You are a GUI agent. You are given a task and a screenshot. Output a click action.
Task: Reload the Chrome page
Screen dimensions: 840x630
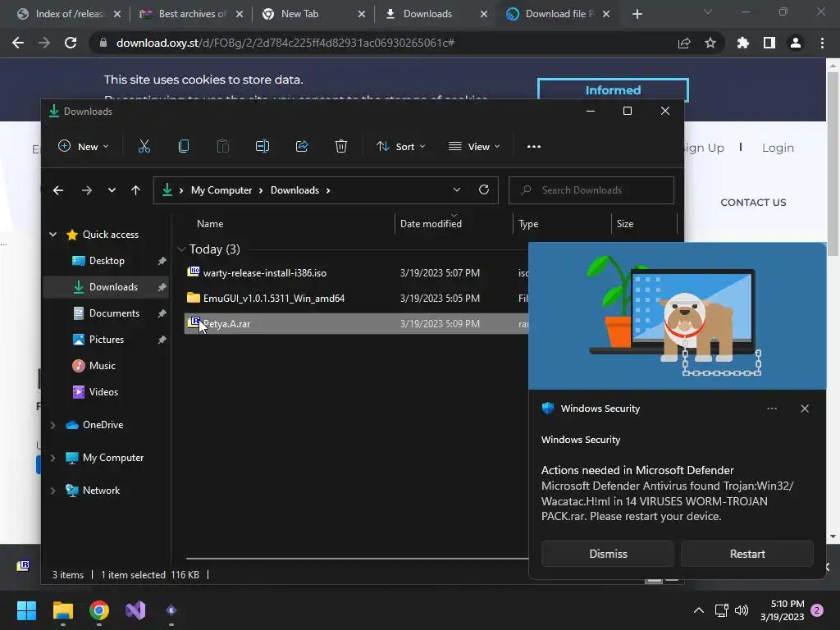[71, 43]
